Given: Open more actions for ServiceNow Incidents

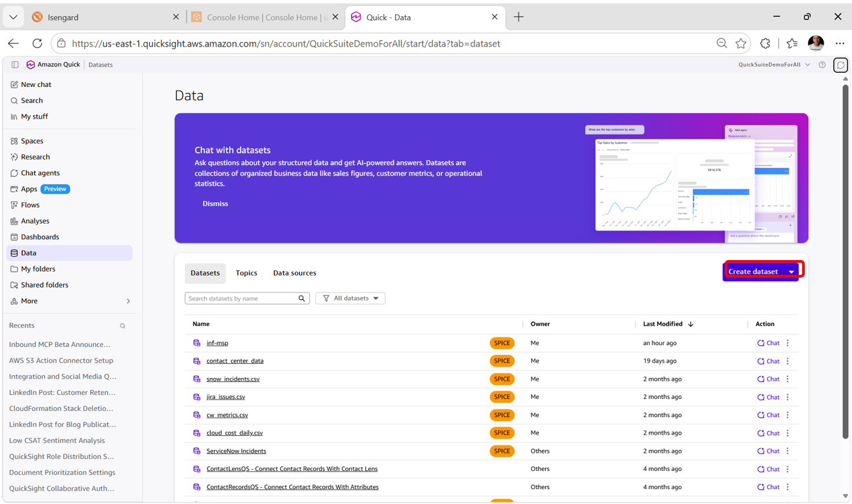Looking at the screenshot, I should point(788,451).
